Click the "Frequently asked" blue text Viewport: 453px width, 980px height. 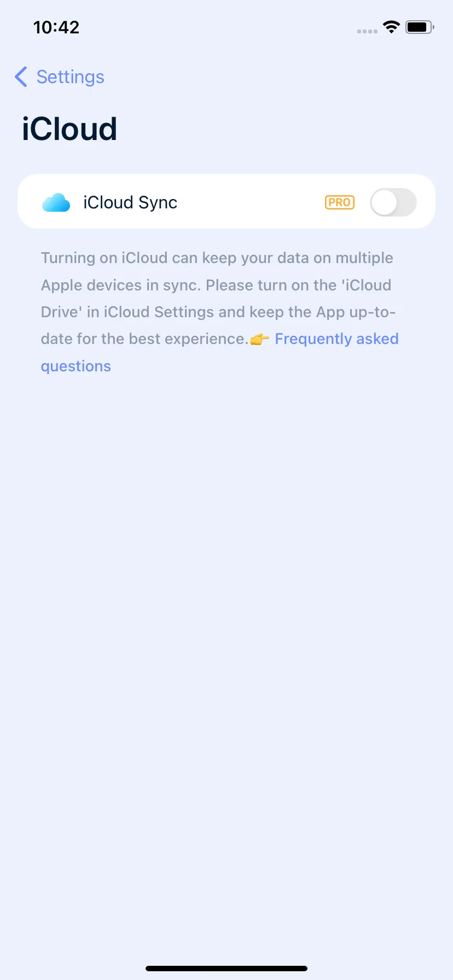tap(336, 339)
